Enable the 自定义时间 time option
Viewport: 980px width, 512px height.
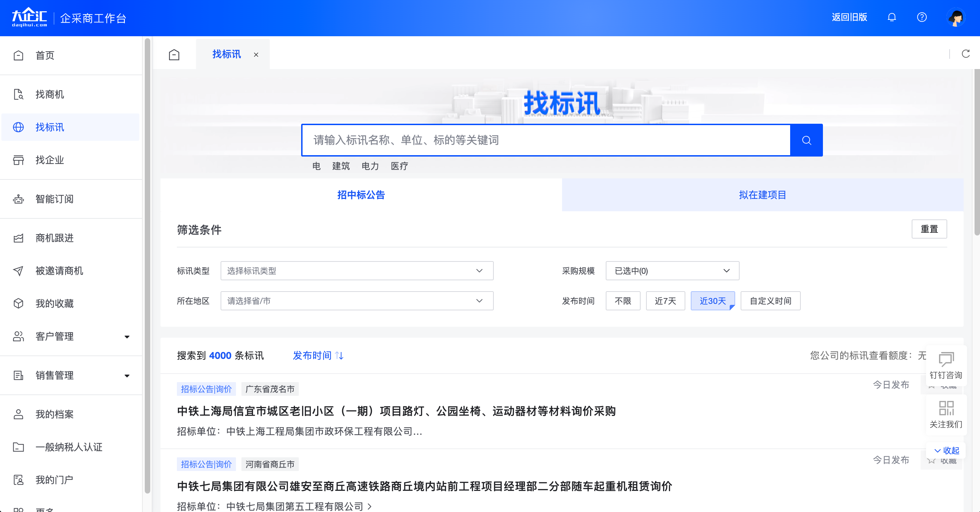click(x=770, y=301)
